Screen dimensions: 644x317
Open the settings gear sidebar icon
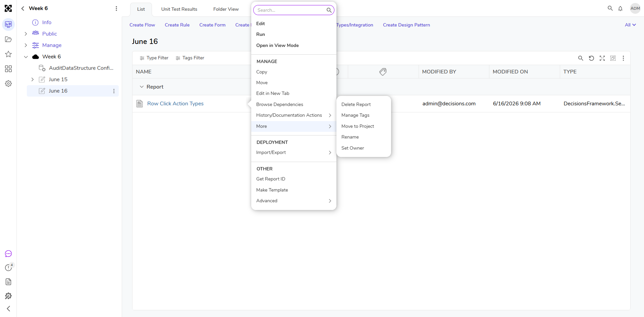coord(8,84)
